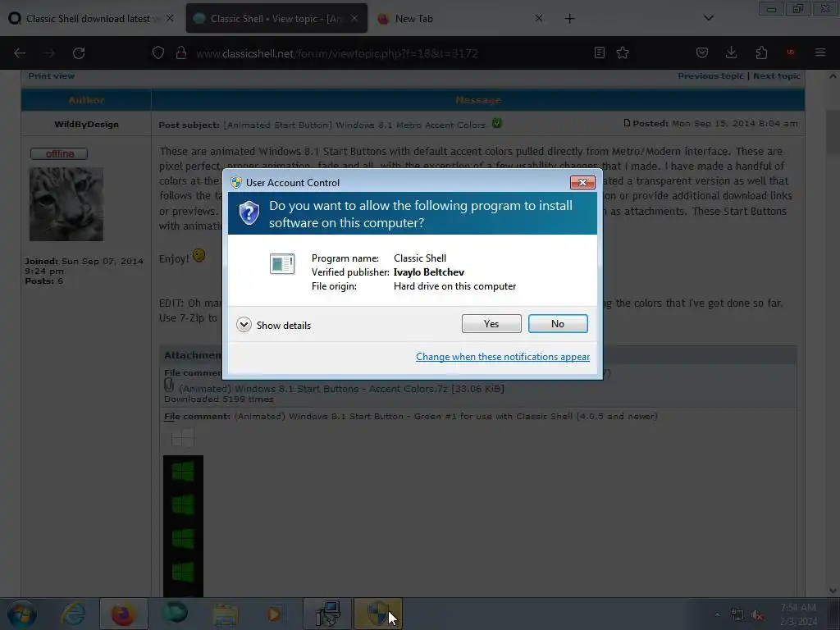Viewport: 840px width, 630px height.
Task: Click the site security padlock icon
Action: (x=181, y=53)
